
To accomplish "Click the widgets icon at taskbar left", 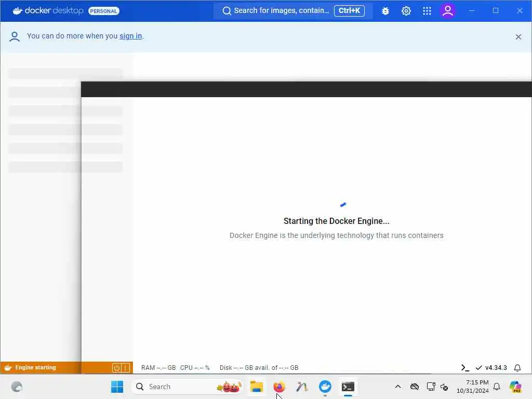I will pyautogui.click(x=17, y=387).
